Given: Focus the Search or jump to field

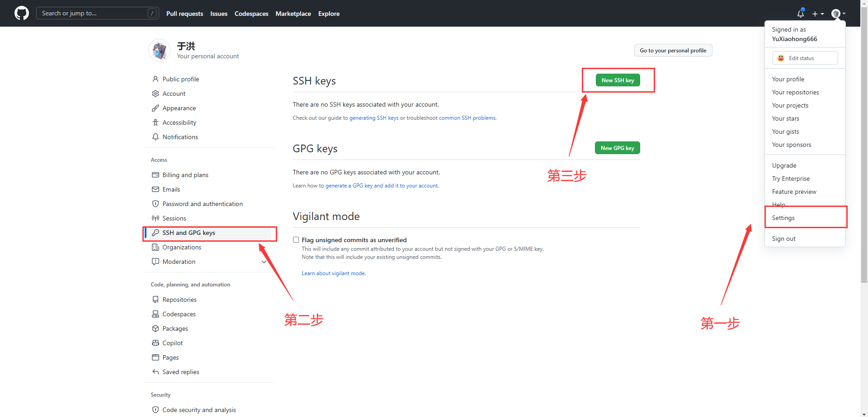Looking at the screenshot, I should [97, 13].
